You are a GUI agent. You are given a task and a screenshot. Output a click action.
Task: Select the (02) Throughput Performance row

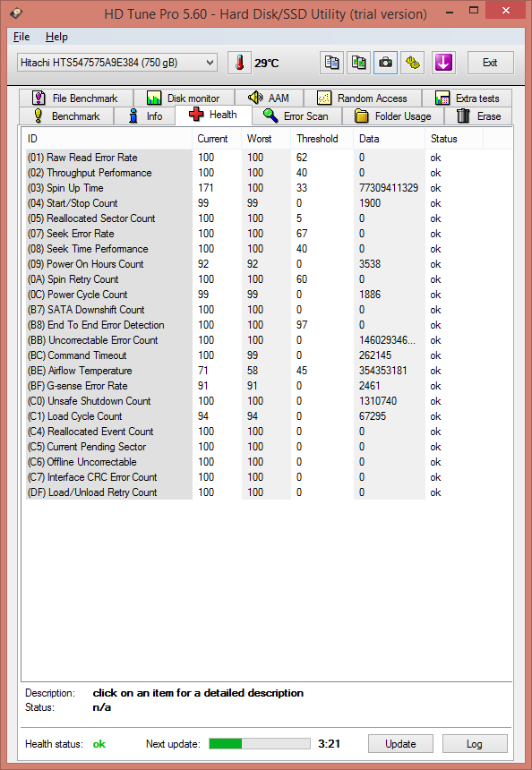tap(254, 173)
